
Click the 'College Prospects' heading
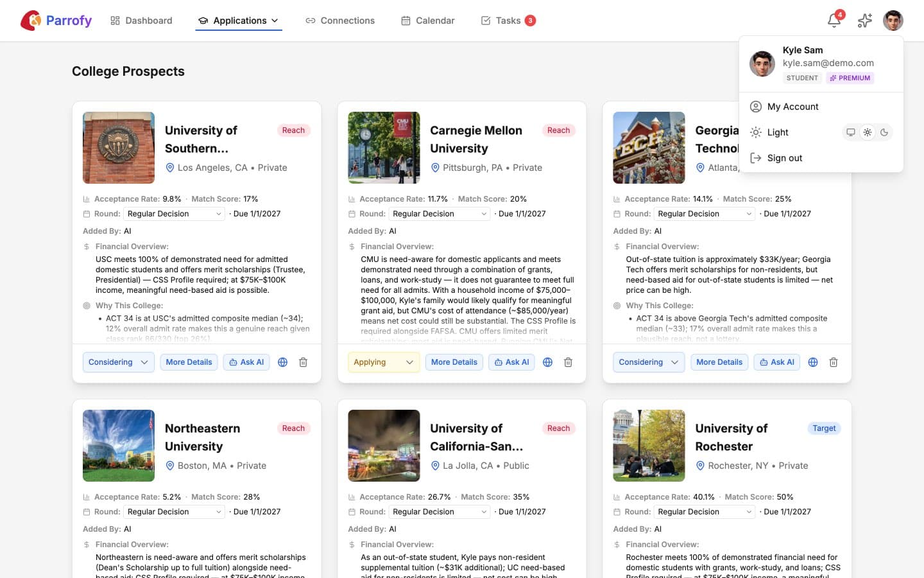(x=128, y=71)
